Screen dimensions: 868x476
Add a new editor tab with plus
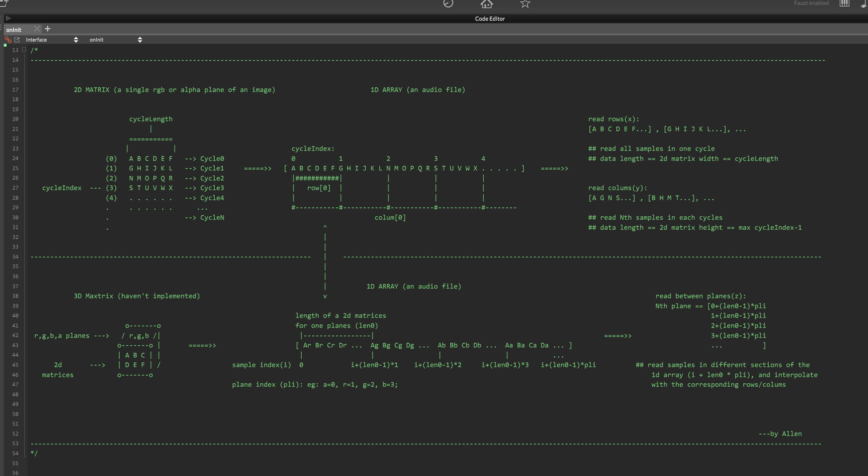pos(48,29)
